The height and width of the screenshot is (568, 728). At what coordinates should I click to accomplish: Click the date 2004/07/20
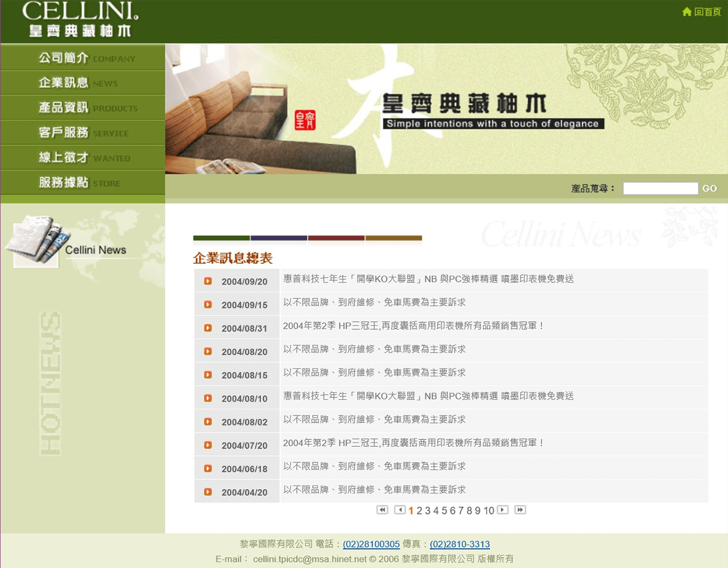[x=244, y=445]
